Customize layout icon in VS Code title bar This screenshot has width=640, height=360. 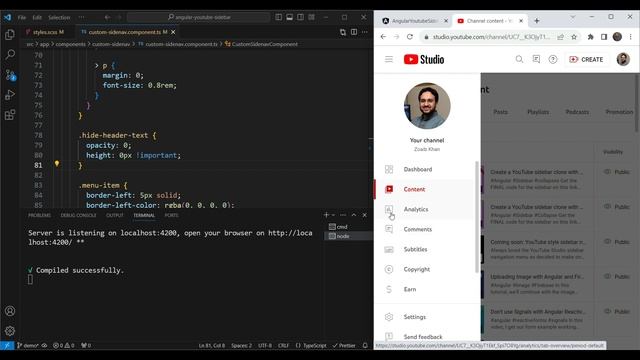click(311, 17)
